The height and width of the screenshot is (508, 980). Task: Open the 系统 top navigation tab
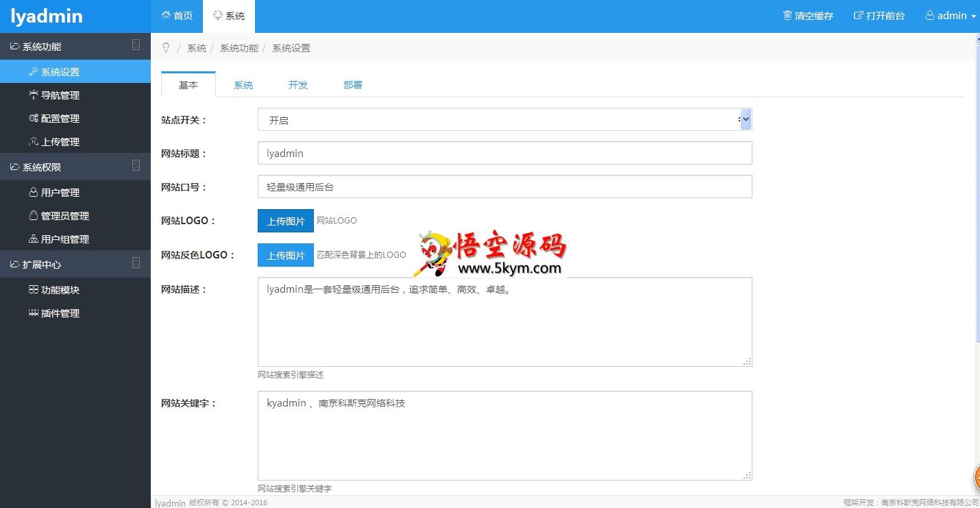(x=229, y=16)
